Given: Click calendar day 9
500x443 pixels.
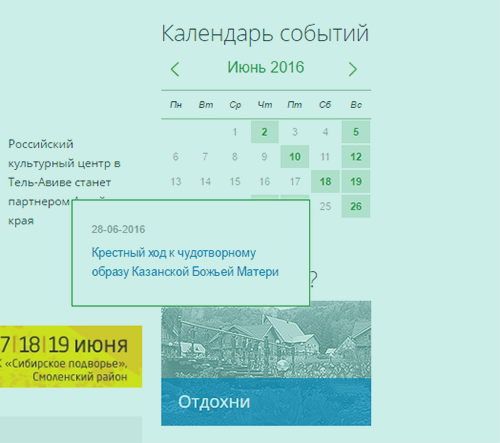Looking at the screenshot, I should click(264, 157).
